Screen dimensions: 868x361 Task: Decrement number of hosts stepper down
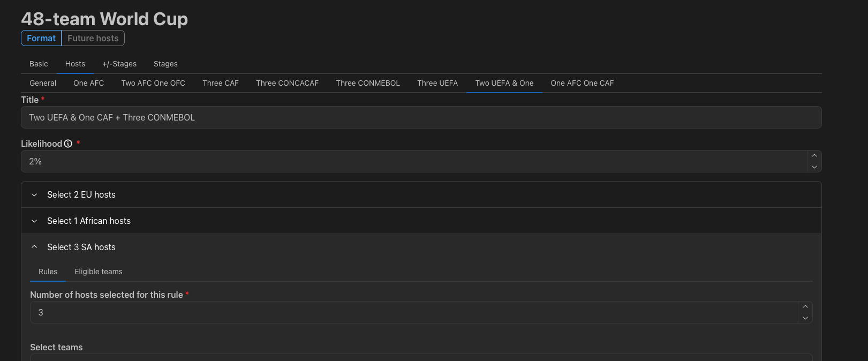pos(805,318)
